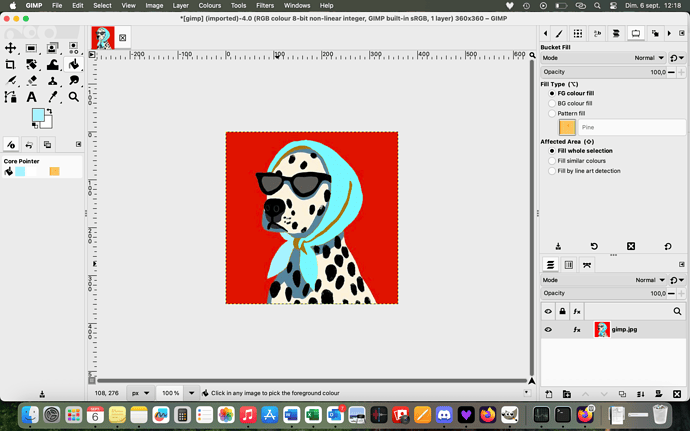
Task: Open layer mode group switcher dropdown
Action: pyautogui.click(x=677, y=280)
